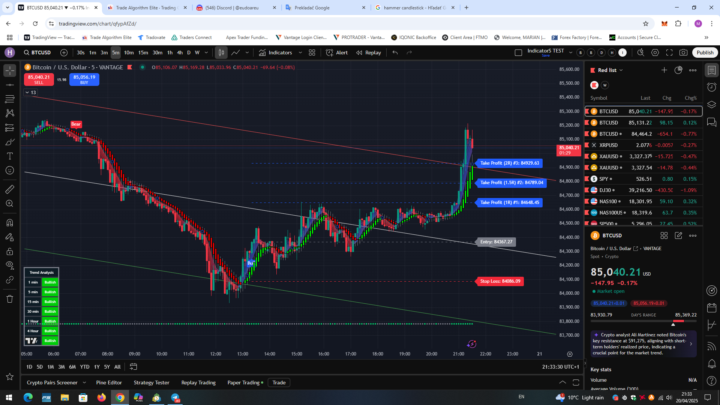Select the 15m timeframe
This screenshot has width=720, height=405.
[143, 53]
